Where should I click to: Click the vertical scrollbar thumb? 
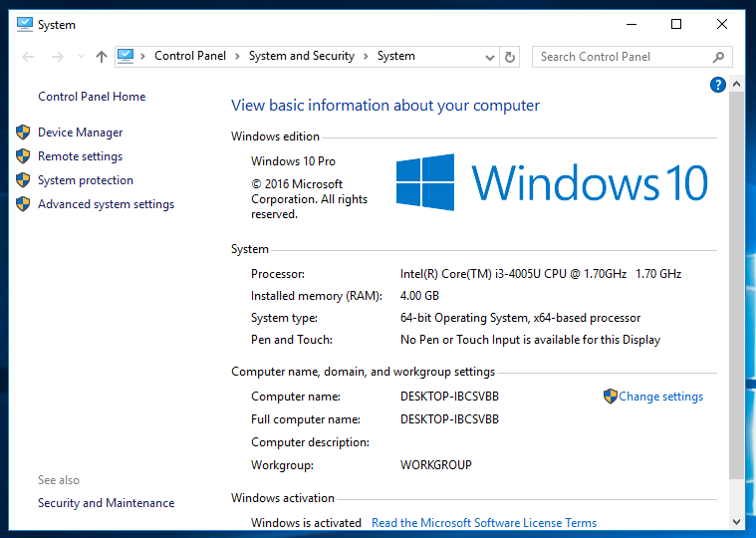(x=736, y=284)
